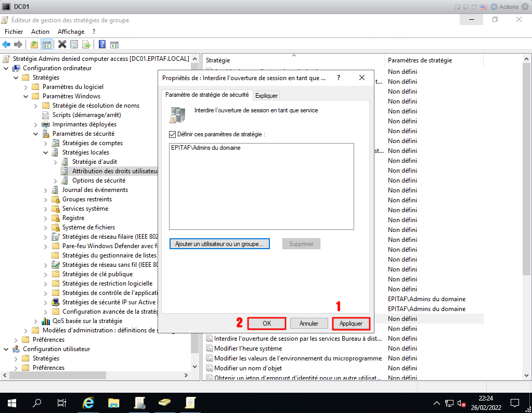This screenshot has height=413, width=532.
Task: Click the blue question mark Help icon
Action: (x=102, y=45)
